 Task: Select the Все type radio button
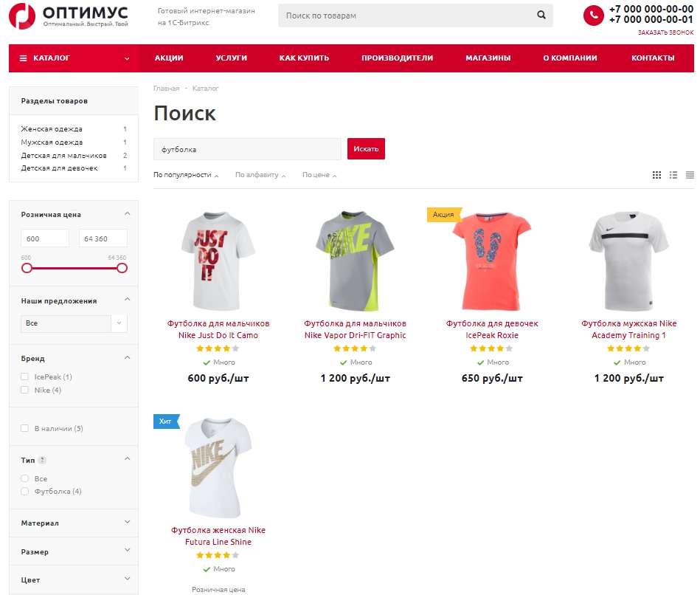pyautogui.click(x=24, y=478)
